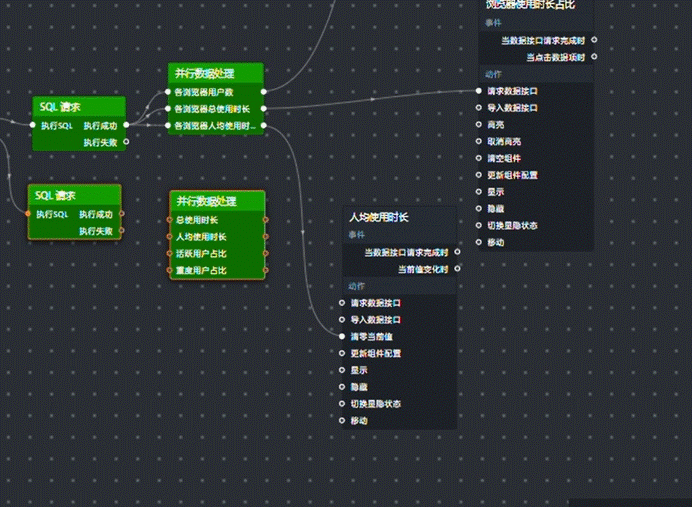692x507 pixels.
Task: Click 隐藏 port on 浏览器使用时长占比 node
Action: coord(478,208)
